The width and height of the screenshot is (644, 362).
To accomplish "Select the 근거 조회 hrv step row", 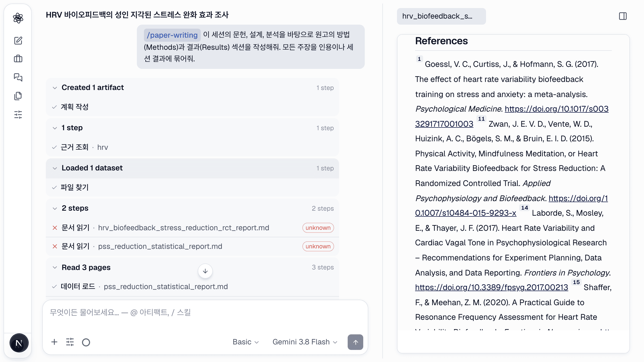I will pyautogui.click(x=192, y=147).
